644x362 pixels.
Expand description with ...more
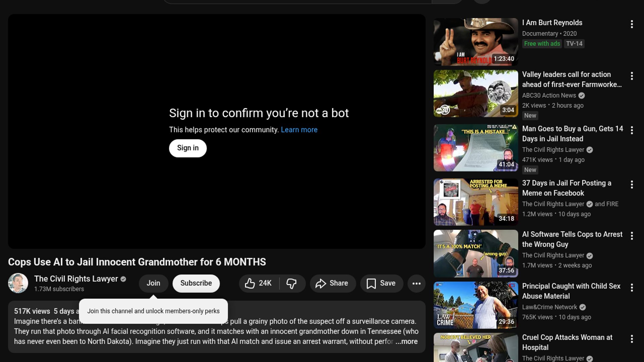pos(407,341)
